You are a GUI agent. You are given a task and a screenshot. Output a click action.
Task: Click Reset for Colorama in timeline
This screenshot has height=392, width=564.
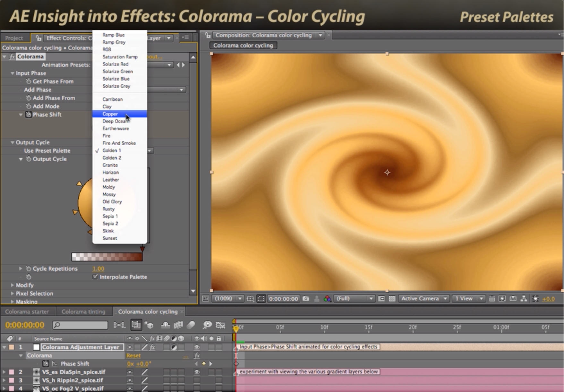133,355
